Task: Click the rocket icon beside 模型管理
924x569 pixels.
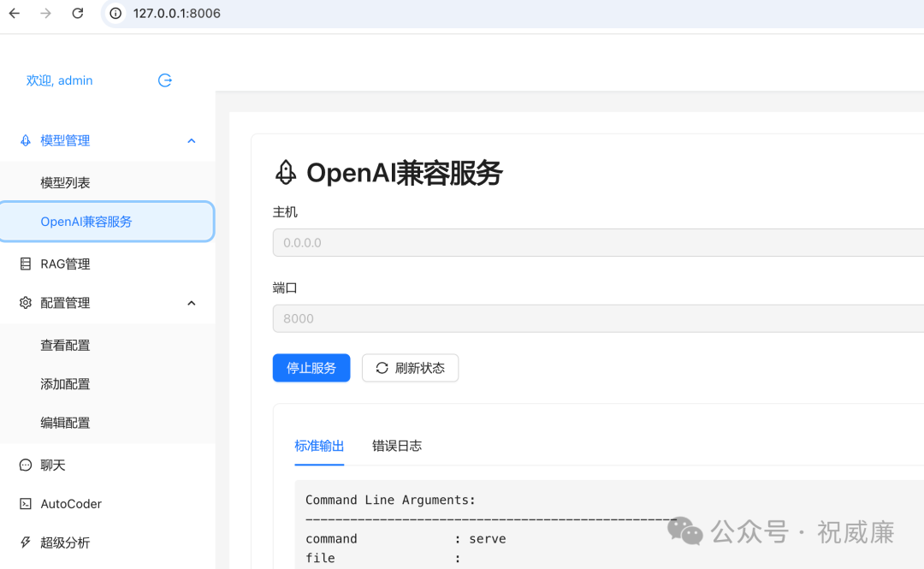Action: click(x=25, y=139)
